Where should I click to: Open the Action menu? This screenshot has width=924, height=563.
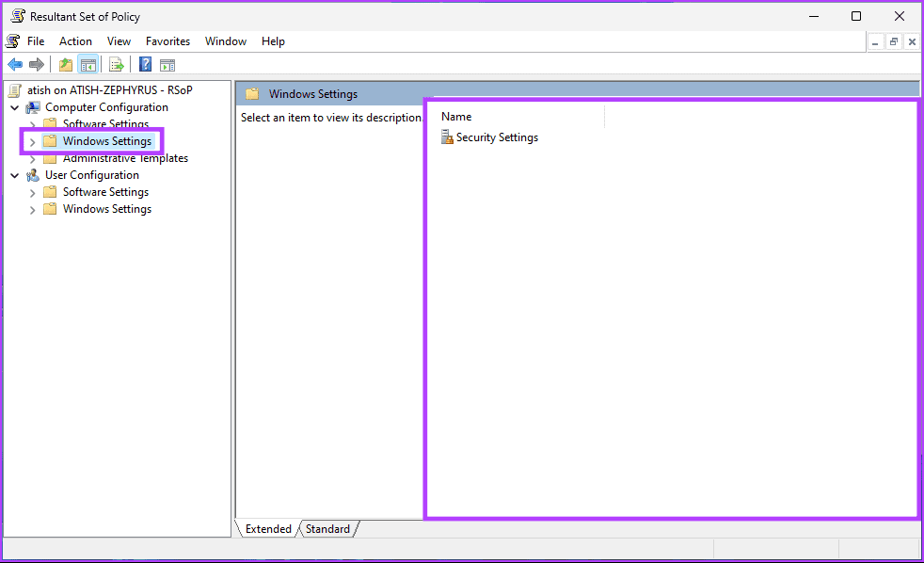[x=75, y=40]
